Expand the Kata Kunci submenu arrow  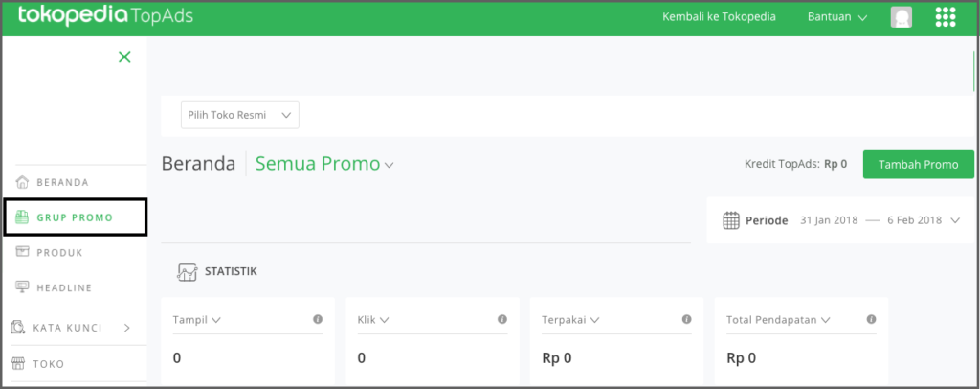click(x=127, y=328)
